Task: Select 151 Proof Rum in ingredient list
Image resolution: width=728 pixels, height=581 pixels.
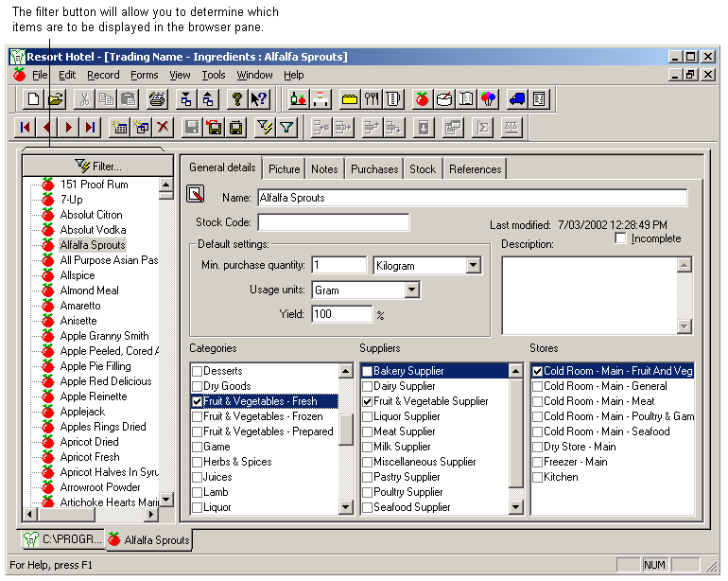Action: click(x=94, y=185)
